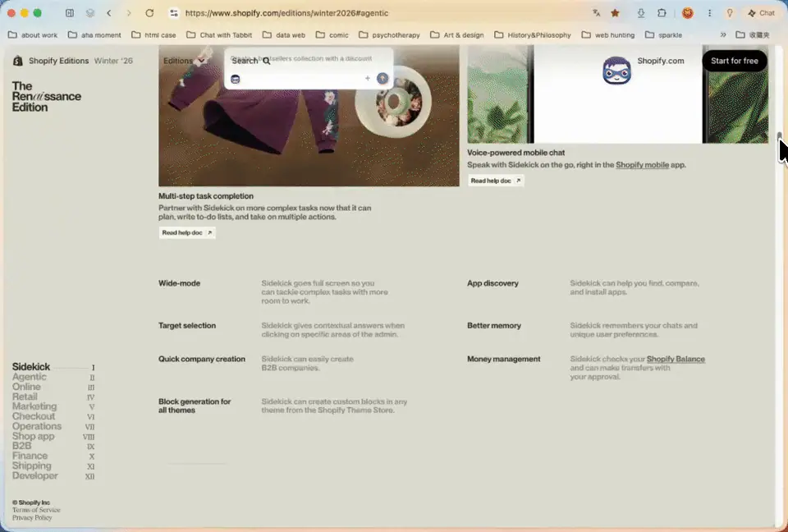This screenshot has width=788, height=532.
Task: Jump to the Shop app section in sidebar
Action: point(33,437)
